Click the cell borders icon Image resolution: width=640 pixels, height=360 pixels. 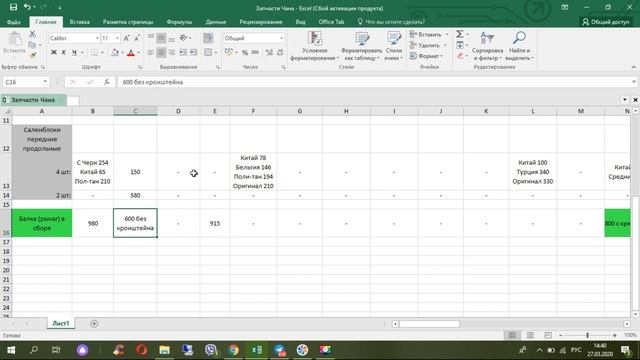click(x=94, y=52)
